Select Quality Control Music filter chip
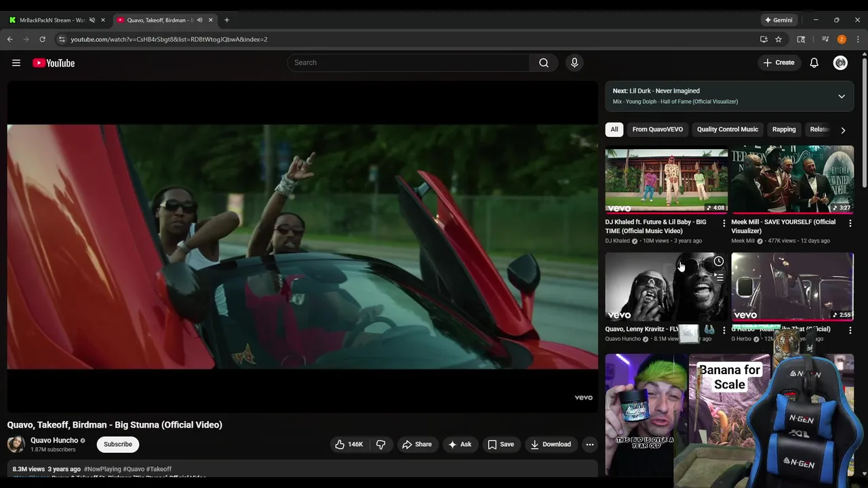The width and height of the screenshot is (868, 488). [728, 129]
